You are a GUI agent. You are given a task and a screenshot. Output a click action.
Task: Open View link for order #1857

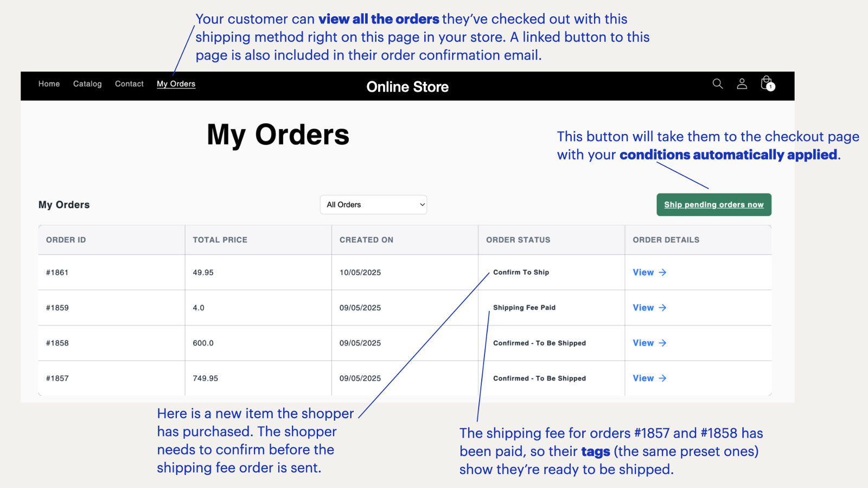click(x=649, y=378)
